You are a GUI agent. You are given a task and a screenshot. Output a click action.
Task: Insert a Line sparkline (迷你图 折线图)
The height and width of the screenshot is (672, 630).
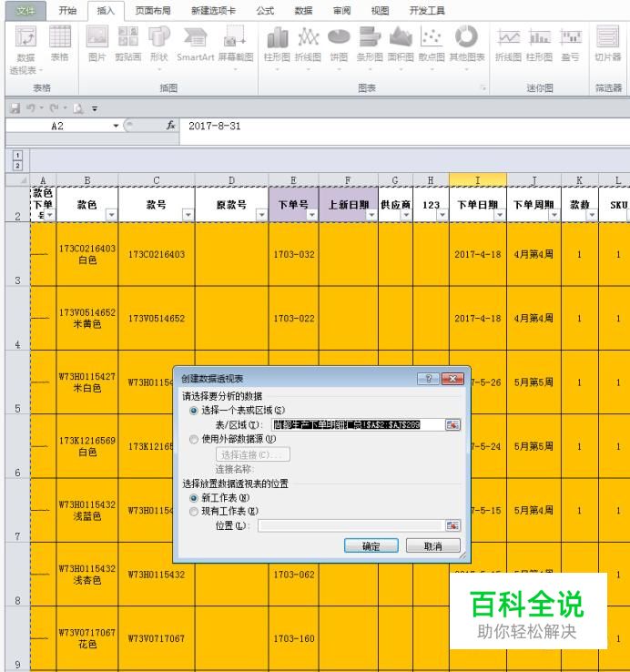click(508, 44)
